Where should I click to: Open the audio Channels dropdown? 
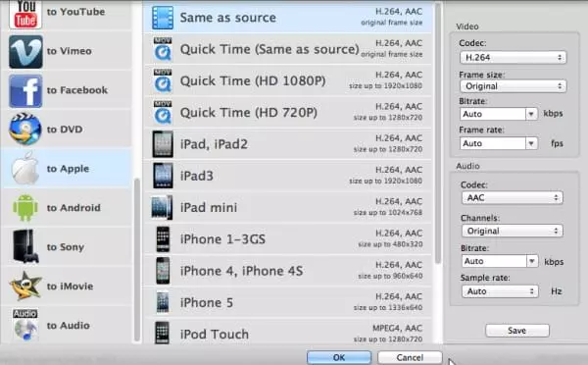tap(512, 231)
